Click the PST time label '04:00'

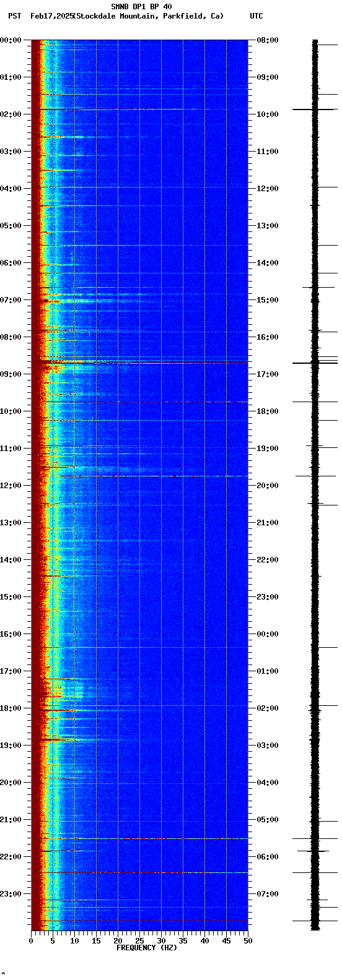pyautogui.click(x=11, y=189)
